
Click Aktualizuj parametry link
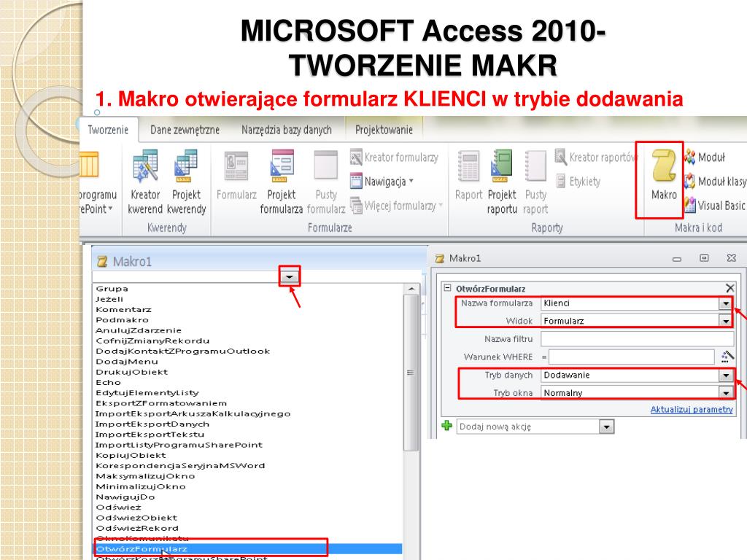pos(692,410)
